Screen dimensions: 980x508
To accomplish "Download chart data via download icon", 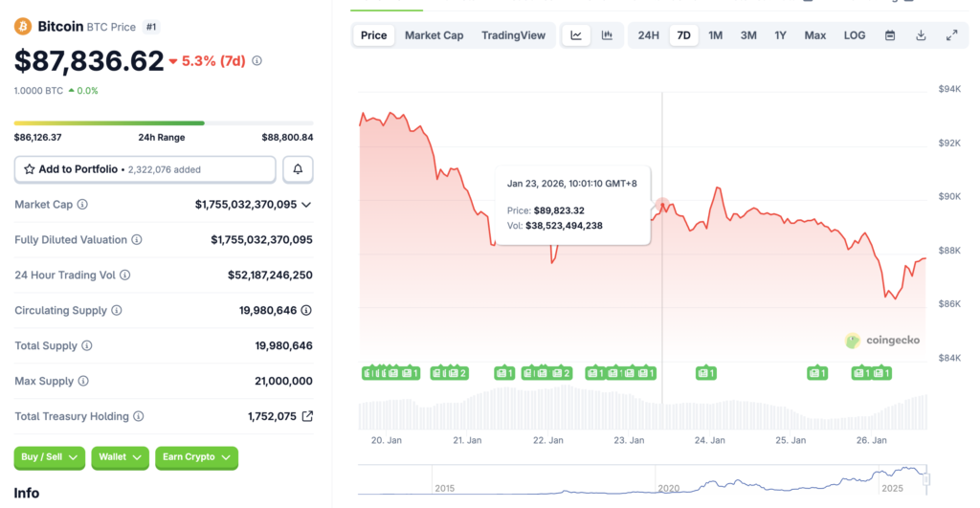I will click(x=921, y=35).
